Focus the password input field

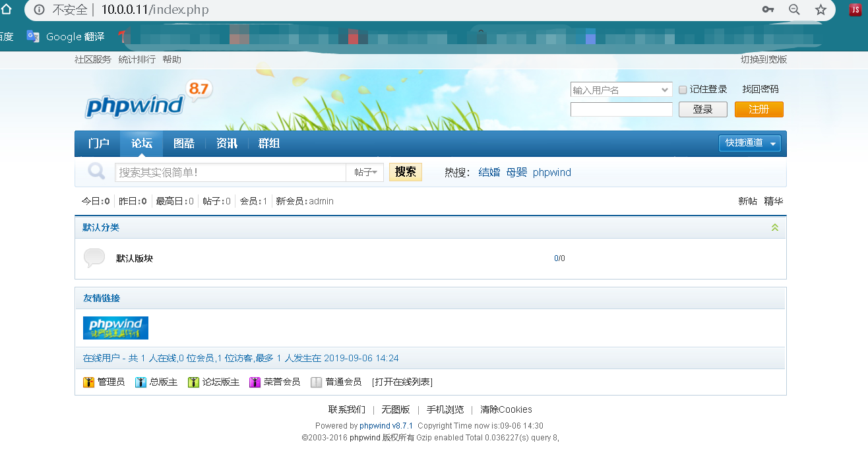[621, 109]
